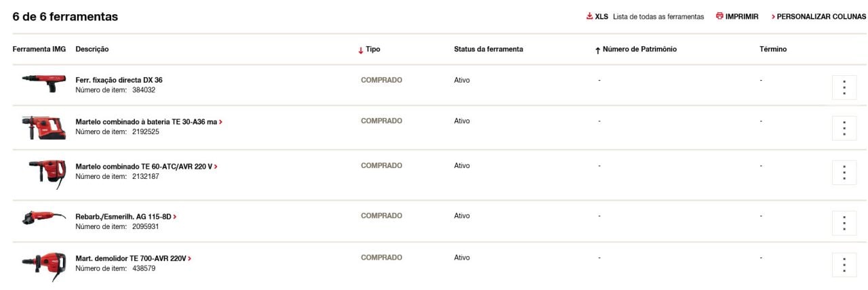Open three-dot menu for TE 30-A36 hammer
Screen dimensions: 868x290
point(844,128)
